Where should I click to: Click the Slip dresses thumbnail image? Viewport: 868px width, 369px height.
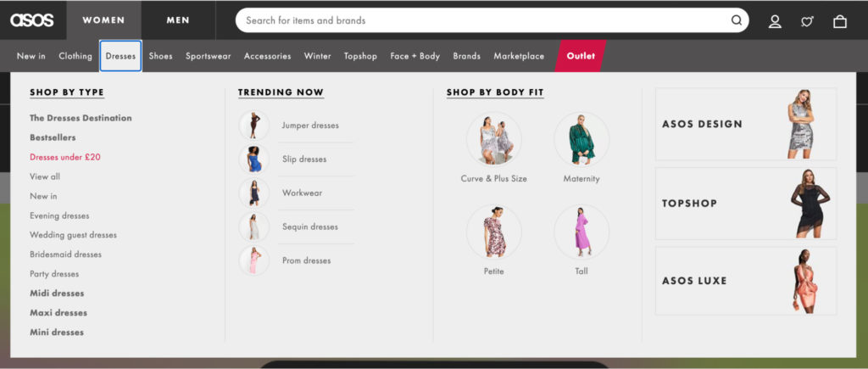[254, 159]
